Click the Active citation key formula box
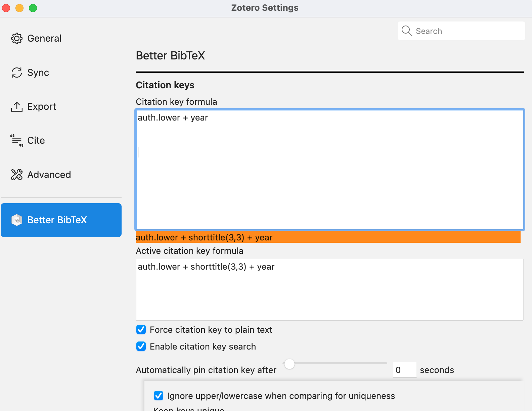This screenshot has width=532, height=411. [329, 289]
